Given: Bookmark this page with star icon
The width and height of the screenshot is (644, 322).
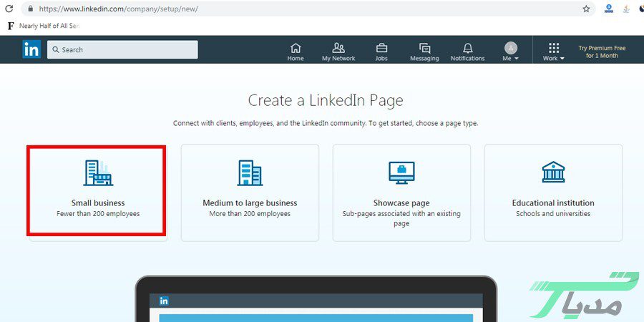Looking at the screenshot, I should [586, 9].
